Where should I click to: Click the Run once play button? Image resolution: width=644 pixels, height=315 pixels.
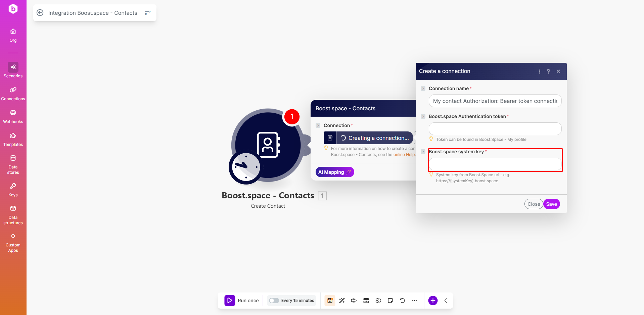click(x=230, y=301)
